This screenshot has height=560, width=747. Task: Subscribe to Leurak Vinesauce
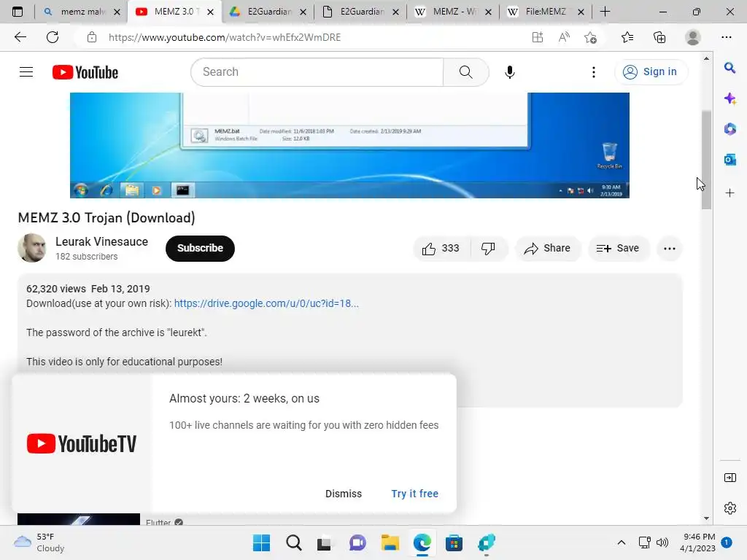click(x=200, y=249)
